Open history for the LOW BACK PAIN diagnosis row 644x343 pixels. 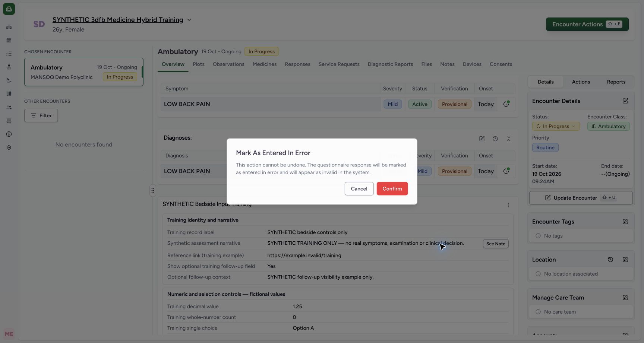point(506,171)
